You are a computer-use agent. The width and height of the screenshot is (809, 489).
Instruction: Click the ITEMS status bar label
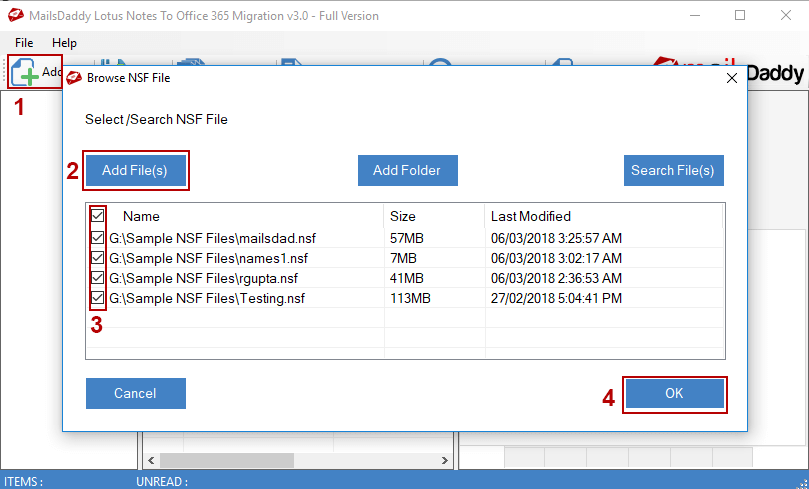tap(23, 482)
